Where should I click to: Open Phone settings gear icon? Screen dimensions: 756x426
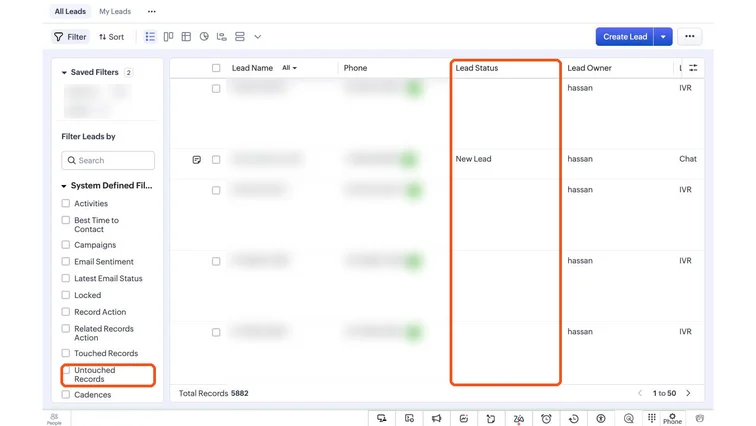tap(672, 419)
